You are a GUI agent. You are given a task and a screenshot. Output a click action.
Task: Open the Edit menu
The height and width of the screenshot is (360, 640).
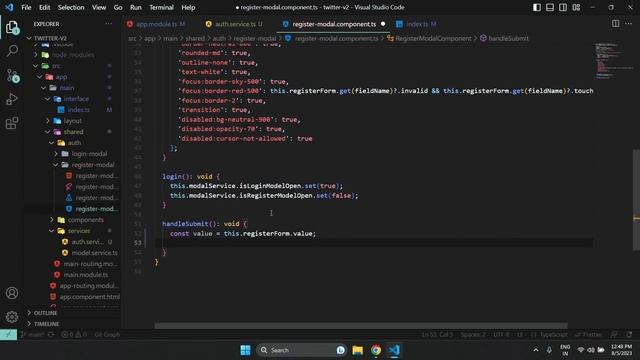[x=44, y=7]
